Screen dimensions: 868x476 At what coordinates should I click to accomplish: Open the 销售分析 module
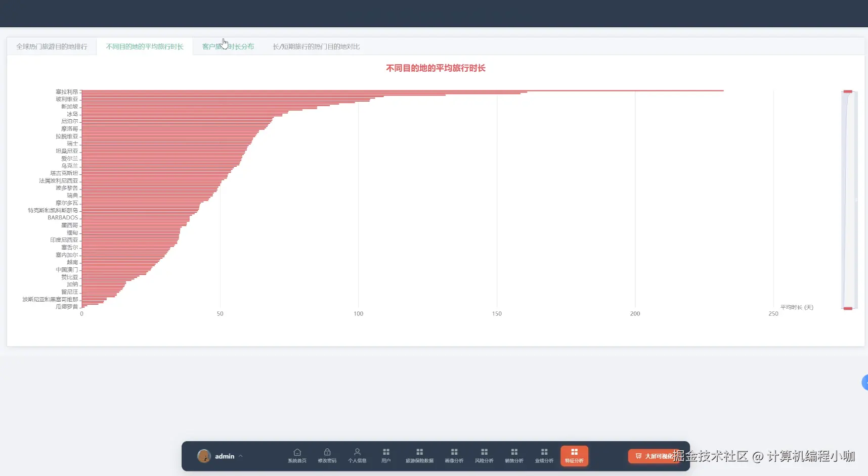click(514, 456)
